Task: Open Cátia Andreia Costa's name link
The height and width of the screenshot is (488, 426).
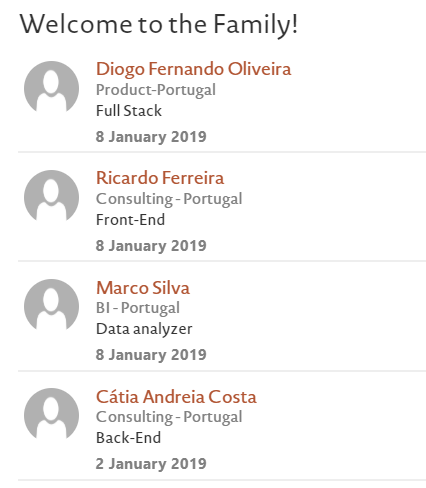Action: coord(176,397)
